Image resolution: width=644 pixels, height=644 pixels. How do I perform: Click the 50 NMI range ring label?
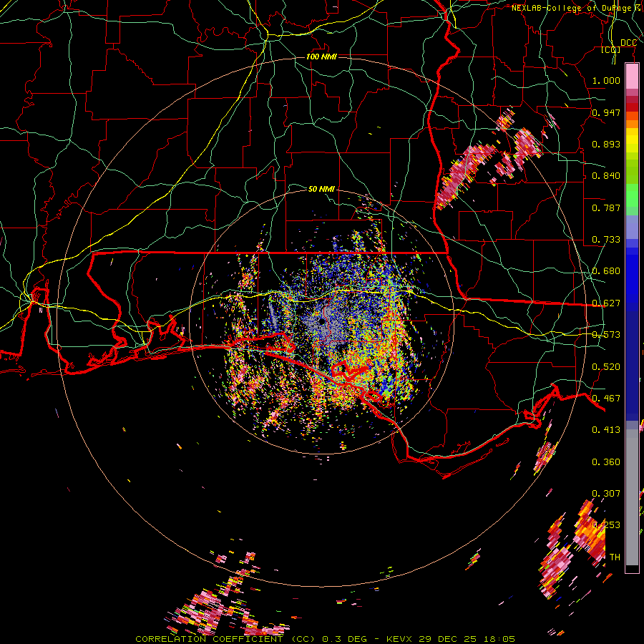321,189
